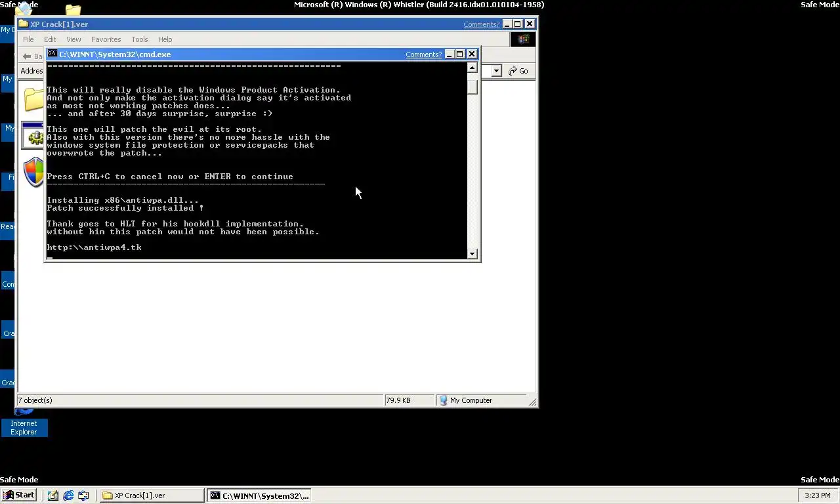Click 'Press CTRL+C to cancel' console line

[170, 177]
